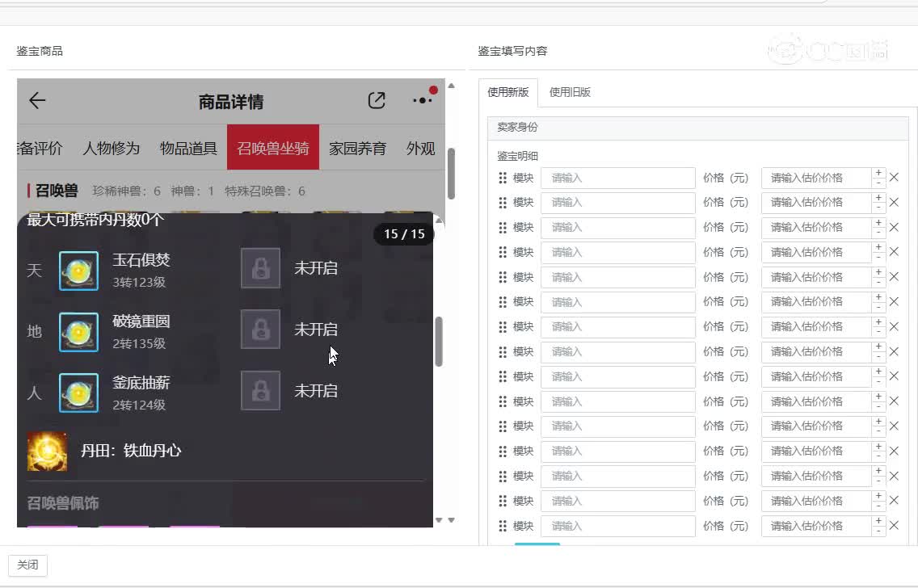This screenshot has height=588, width=918.
Task: Click the 特殊召唤兽: 6 label
Action: (x=264, y=191)
